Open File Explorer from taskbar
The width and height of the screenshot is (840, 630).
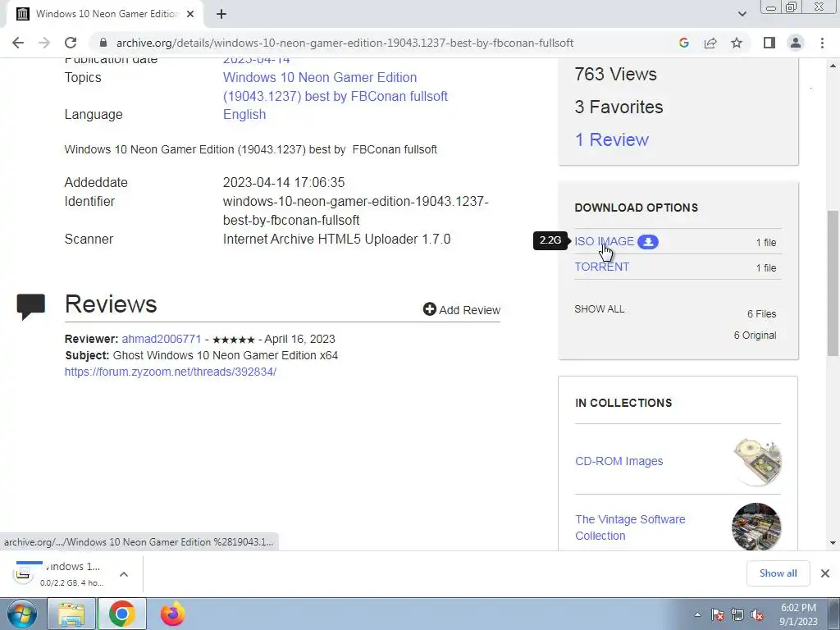[x=71, y=614]
